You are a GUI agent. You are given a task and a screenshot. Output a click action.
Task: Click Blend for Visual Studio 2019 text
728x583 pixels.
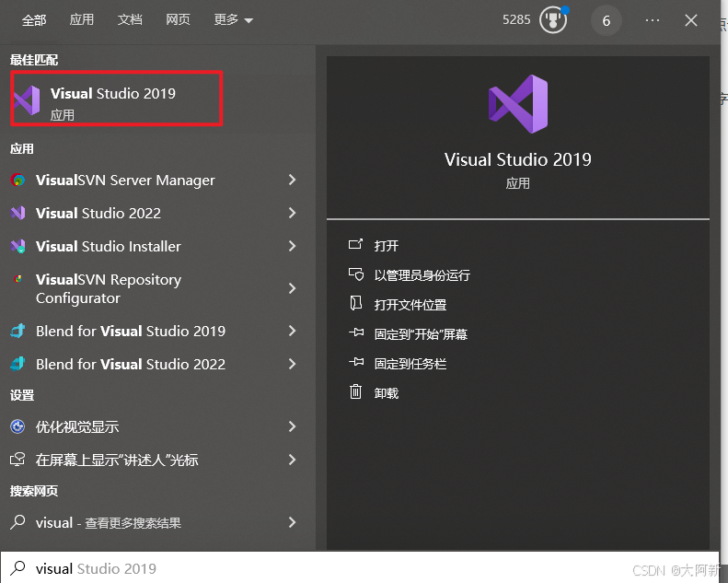coord(131,331)
